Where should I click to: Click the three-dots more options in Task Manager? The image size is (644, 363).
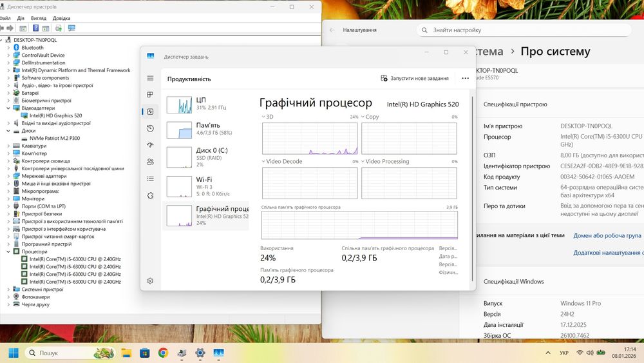(x=466, y=78)
